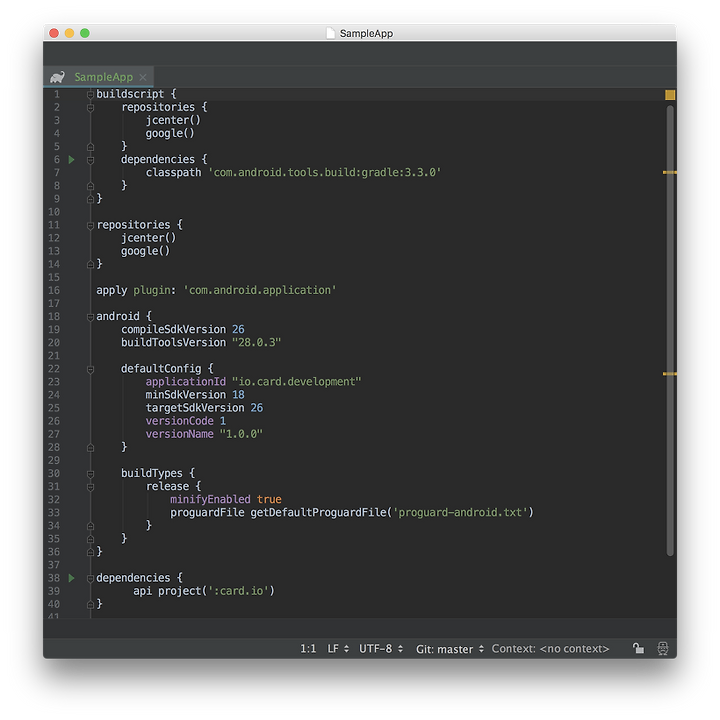Click the vertical editor scrollbar
This screenshot has width=720, height=720.
pyautogui.click(x=670, y=331)
